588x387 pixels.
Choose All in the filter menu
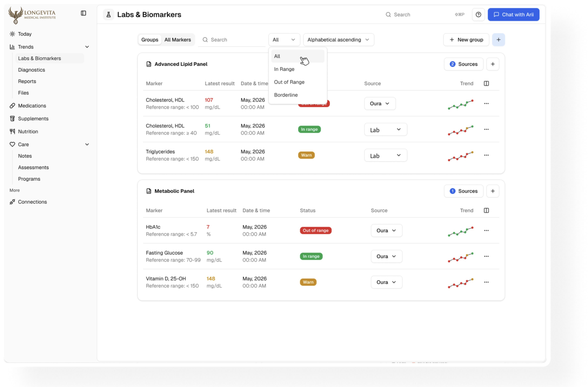tap(298, 56)
